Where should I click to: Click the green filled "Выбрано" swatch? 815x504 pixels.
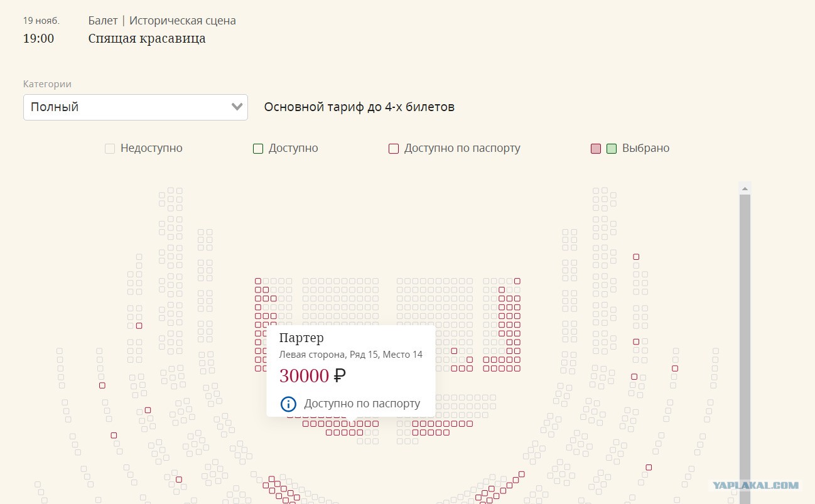[x=612, y=149]
